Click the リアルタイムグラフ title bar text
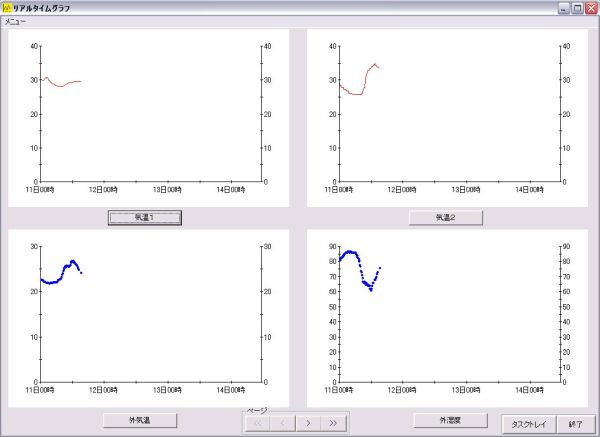Screen dimensions: 600x437 [49, 7]
